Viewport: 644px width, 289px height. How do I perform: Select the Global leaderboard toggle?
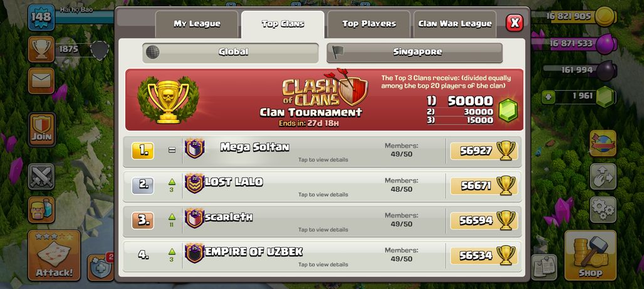pyautogui.click(x=231, y=53)
